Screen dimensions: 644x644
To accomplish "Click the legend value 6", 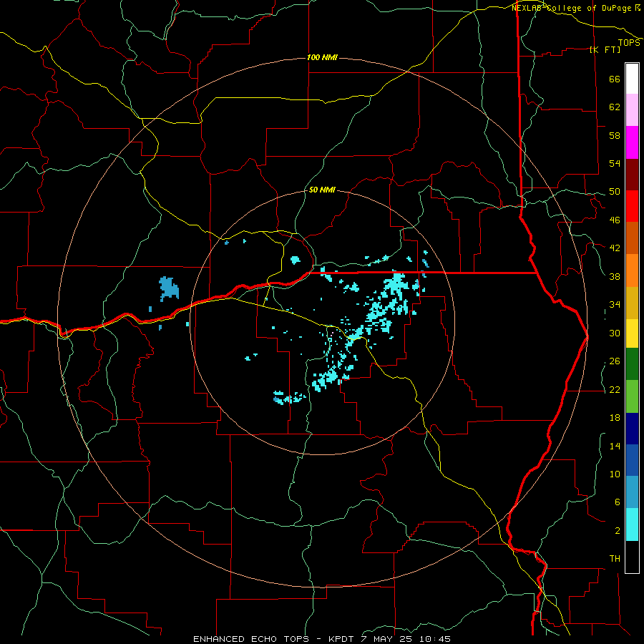I will coord(617,502).
